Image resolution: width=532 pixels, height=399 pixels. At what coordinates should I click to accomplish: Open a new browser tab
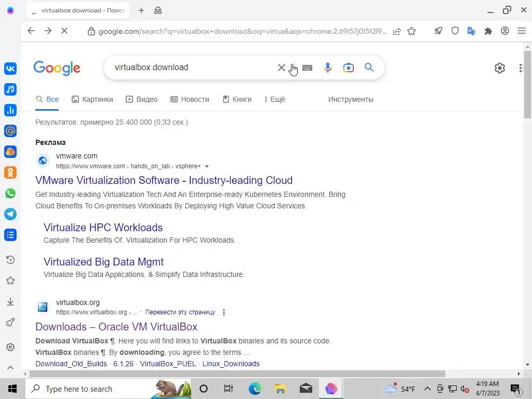coord(141,10)
